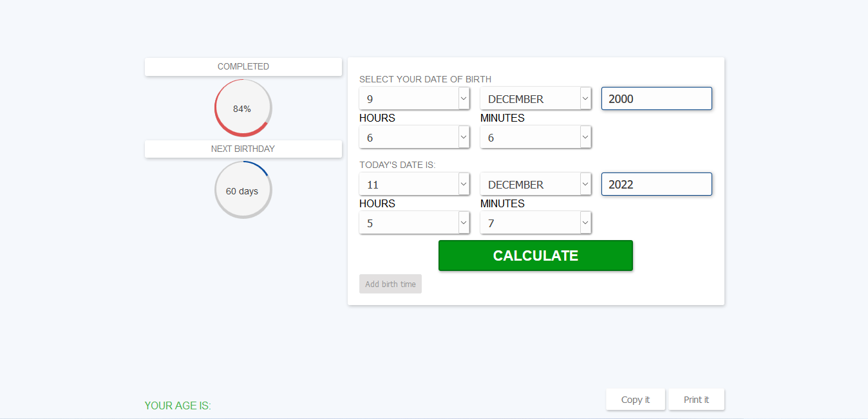Select the COMPLETED header panel
Screen dimensions: 868x419
tap(243, 67)
